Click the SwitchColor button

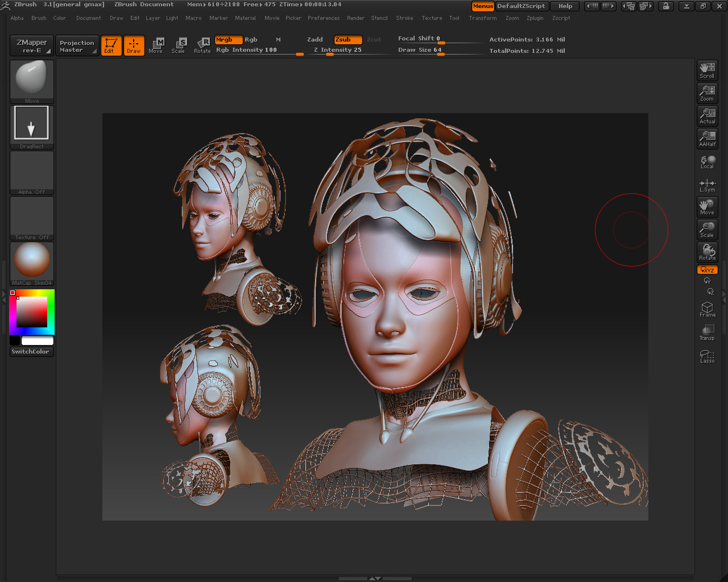click(32, 352)
